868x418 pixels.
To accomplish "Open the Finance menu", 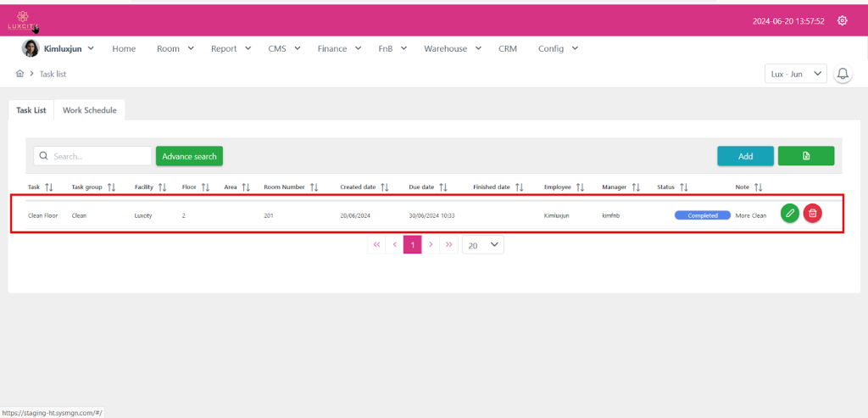I will [339, 48].
